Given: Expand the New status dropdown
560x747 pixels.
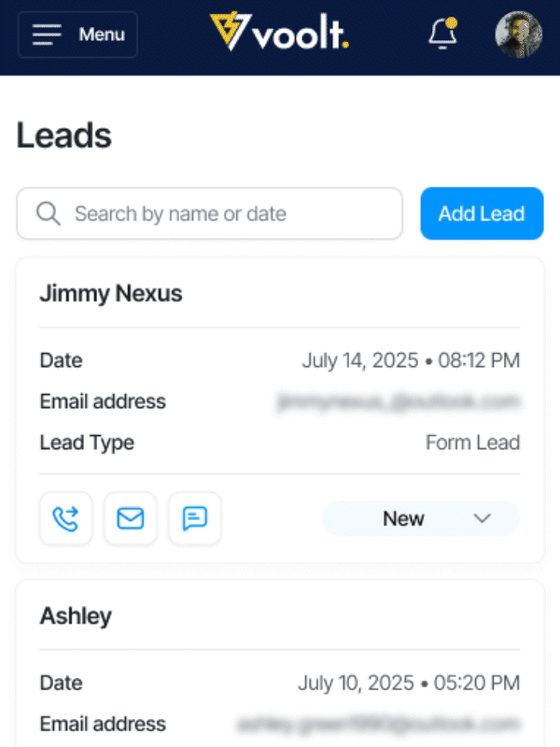Looking at the screenshot, I should point(420,518).
